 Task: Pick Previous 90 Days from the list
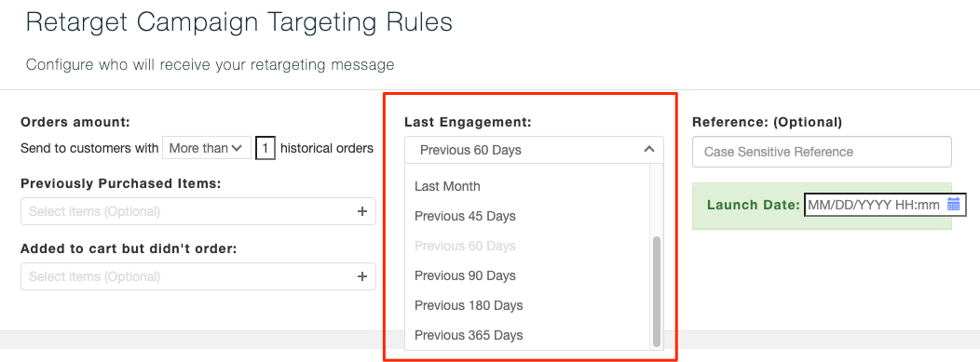tap(465, 275)
